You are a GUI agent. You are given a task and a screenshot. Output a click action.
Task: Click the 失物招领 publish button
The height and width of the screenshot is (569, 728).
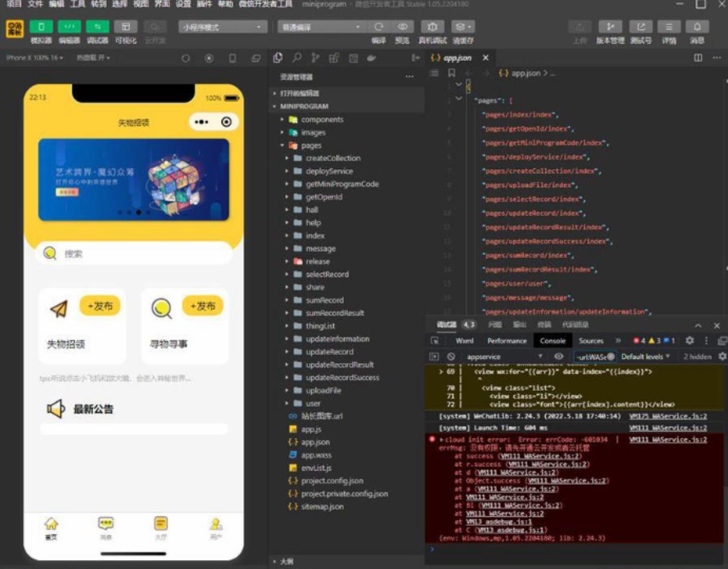point(100,306)
